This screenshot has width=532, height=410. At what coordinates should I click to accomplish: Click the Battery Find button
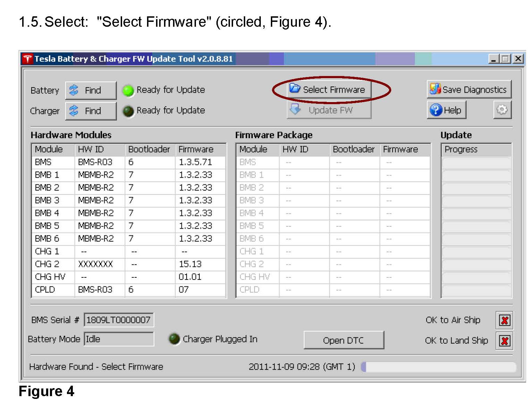tap(91, 91)
